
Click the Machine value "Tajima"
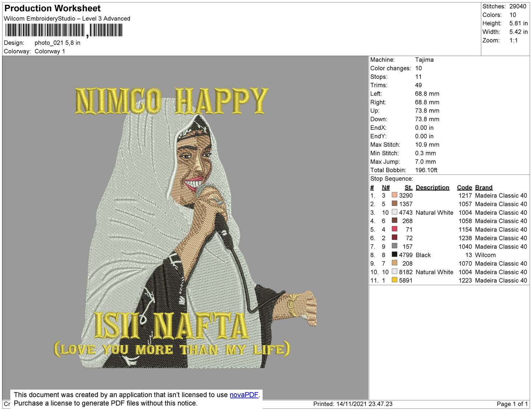[x=424, y=60]
